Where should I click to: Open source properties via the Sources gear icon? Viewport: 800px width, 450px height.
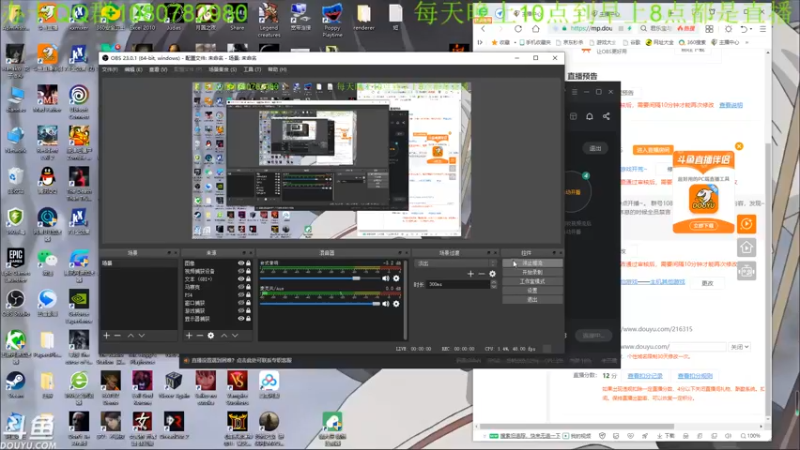click(211, 335)
